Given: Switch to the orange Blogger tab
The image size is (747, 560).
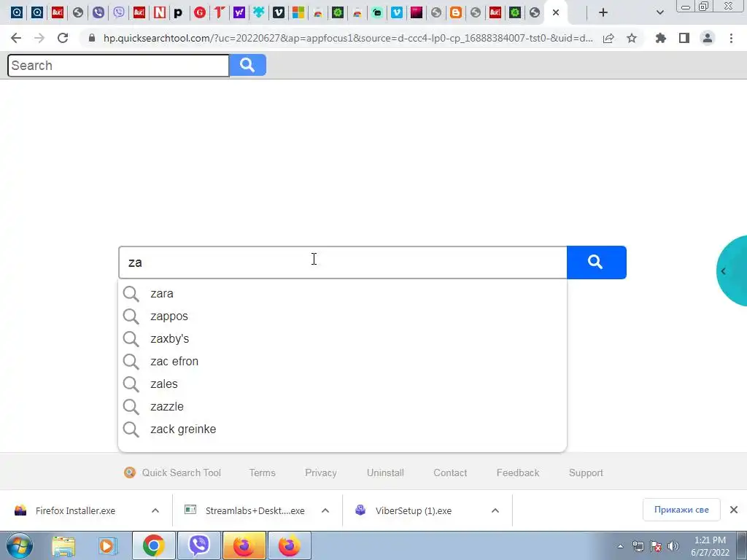Looking at the screenshot, I should coord(455,13).
